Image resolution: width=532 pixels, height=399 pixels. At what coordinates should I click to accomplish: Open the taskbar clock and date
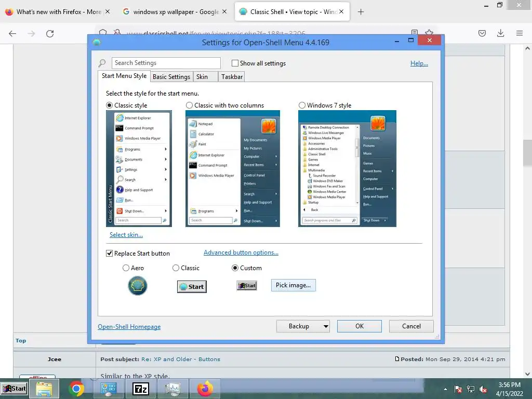pos(510,389)
